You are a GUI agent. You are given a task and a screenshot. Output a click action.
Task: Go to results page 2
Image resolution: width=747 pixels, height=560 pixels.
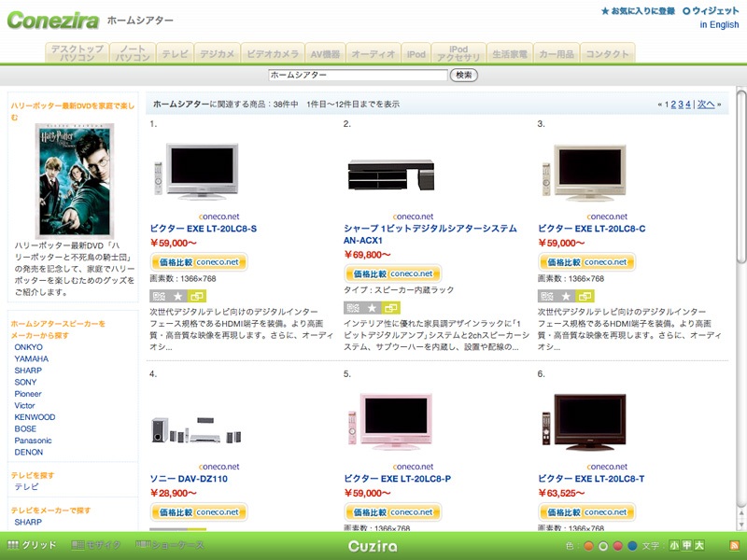673,105
